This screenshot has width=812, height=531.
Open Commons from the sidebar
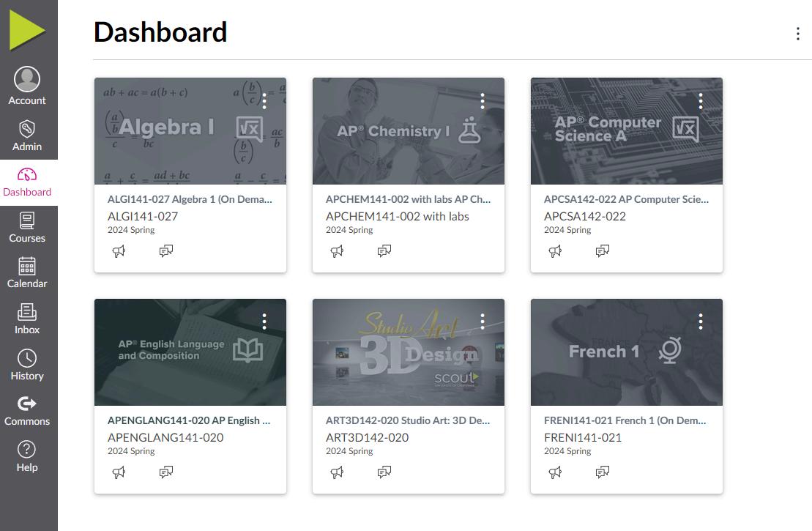point(27,411)
